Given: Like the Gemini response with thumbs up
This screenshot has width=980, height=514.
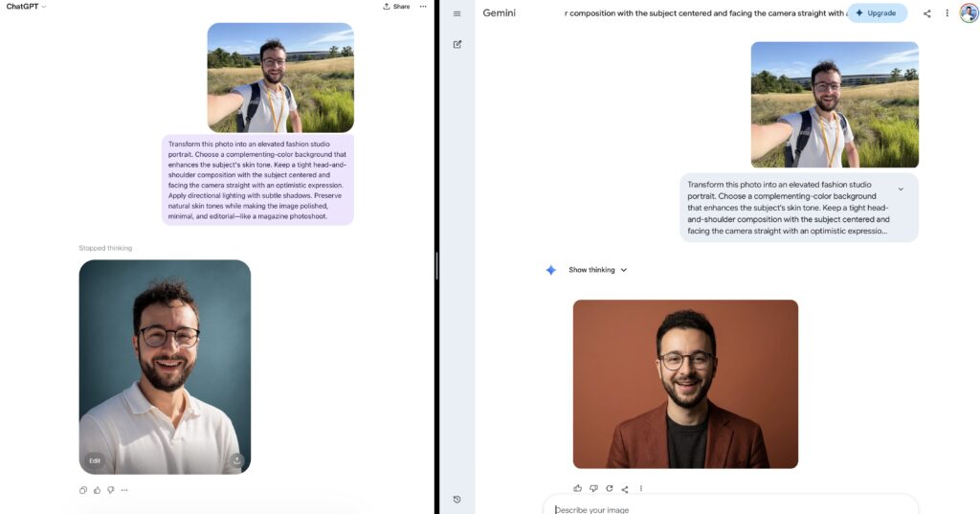Looking at the screenshot, I should pos(577,488).
